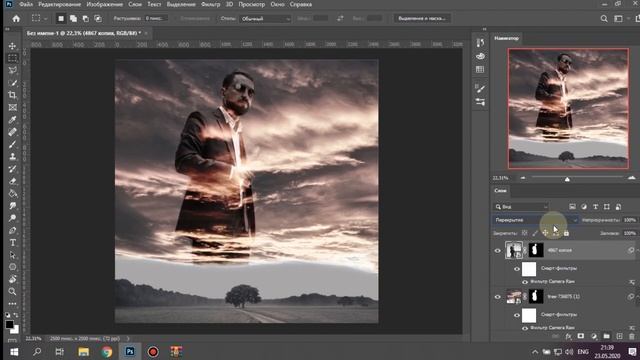The width and height of the screenshot is (640, 360).
Task: Delete layer with trash icon
Action: (632, 336)
